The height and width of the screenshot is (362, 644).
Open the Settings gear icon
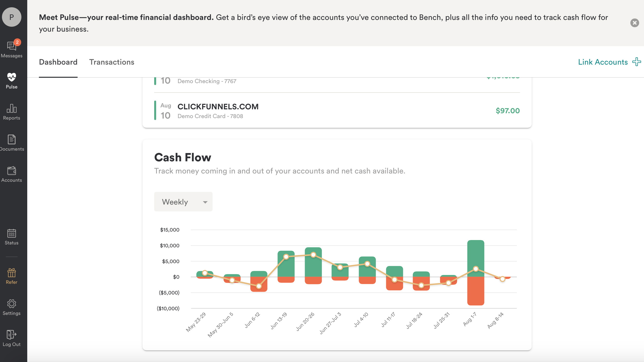(11, 304)
